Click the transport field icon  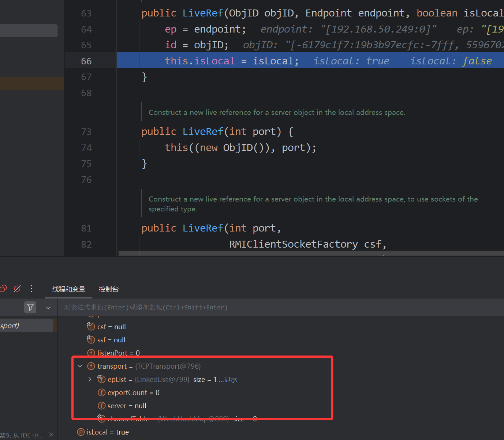[x=91, y=366]
